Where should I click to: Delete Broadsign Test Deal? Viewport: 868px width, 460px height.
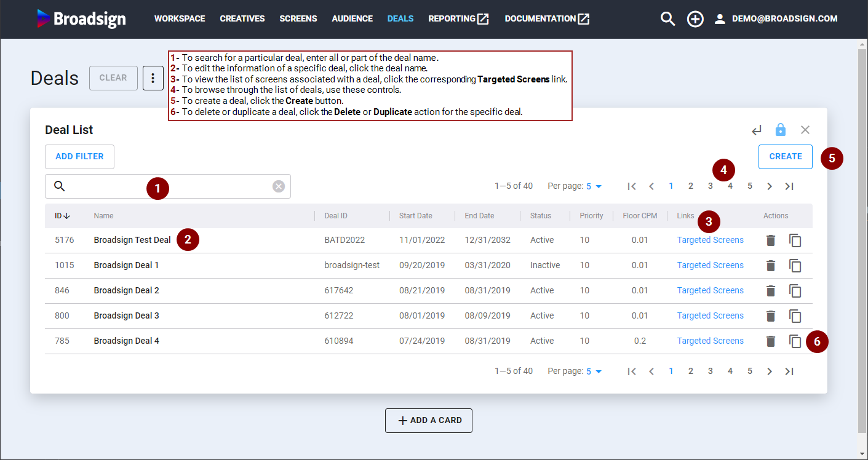771,240
